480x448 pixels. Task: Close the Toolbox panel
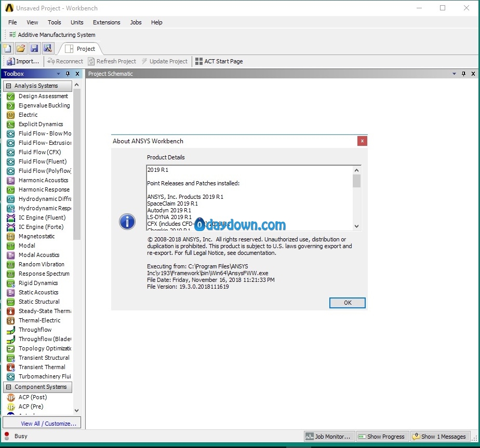click(77, 74)
